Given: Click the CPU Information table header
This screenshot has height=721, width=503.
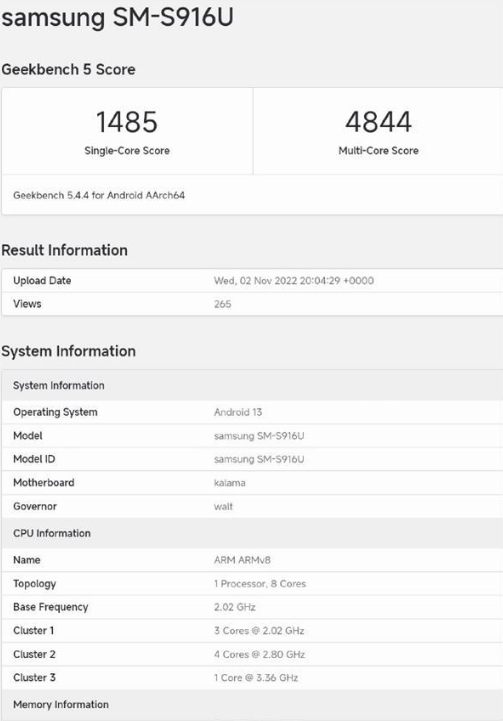Looking at the screenshot, I should coord(252,533).
